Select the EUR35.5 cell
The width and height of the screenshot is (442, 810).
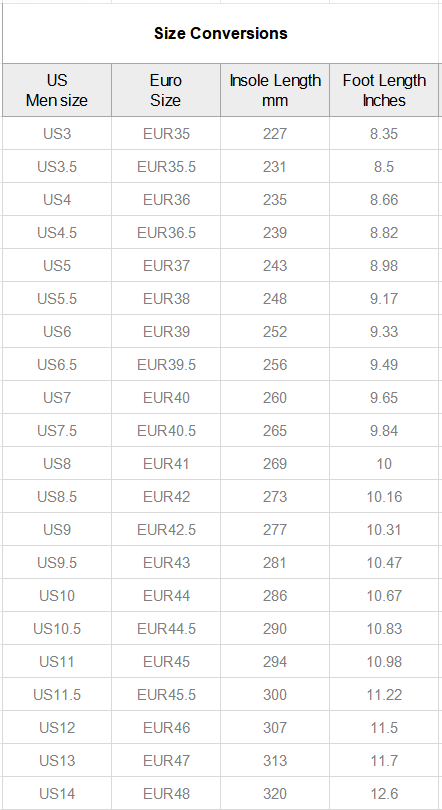166,166
